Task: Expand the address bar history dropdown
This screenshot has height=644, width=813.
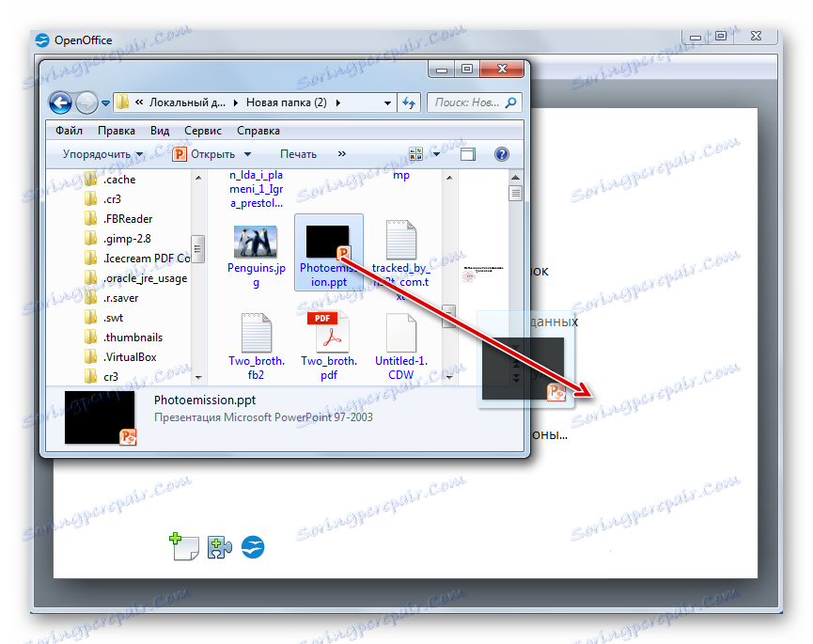Action: [387, 103]
